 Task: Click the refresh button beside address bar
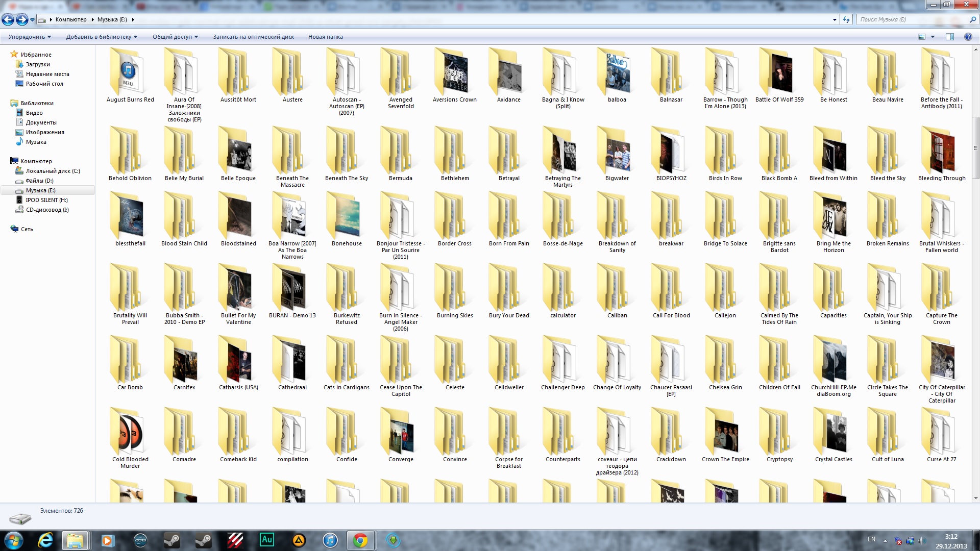click(846, 19)
